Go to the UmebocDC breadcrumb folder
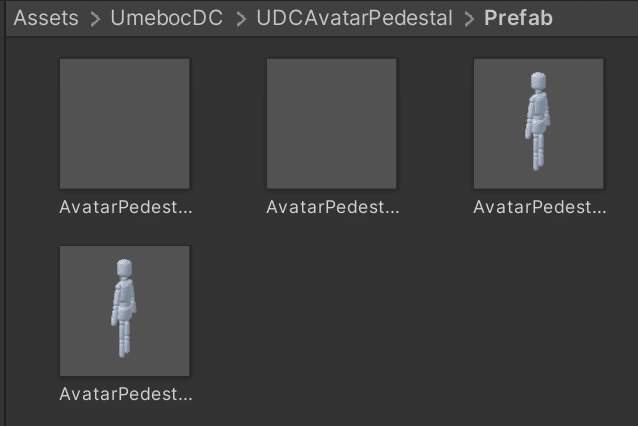The height and width of the screenshot is (426, 638). click(167, 18)
